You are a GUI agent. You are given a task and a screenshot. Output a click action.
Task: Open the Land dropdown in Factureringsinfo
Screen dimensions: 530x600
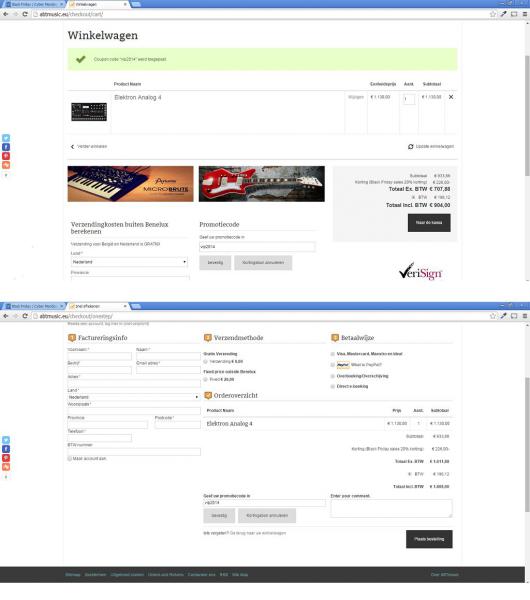tap(134, 397)
